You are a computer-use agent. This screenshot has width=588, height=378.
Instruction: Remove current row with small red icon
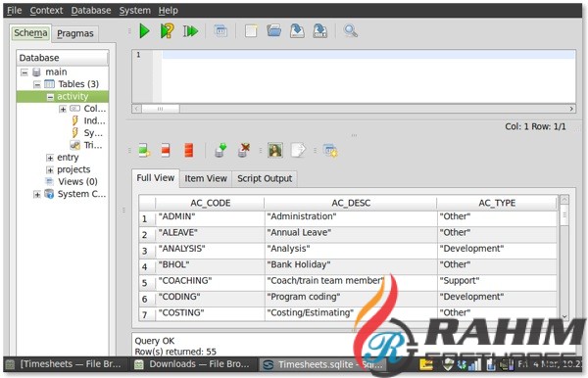pyautogui.click(x=166, y=150)
